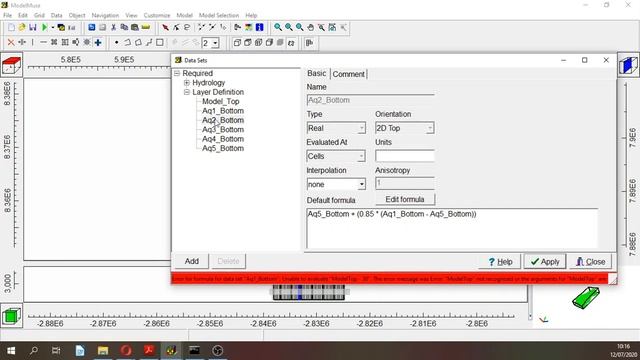Open the arrow beside the Run icon
640x360 pixels.
52,27
